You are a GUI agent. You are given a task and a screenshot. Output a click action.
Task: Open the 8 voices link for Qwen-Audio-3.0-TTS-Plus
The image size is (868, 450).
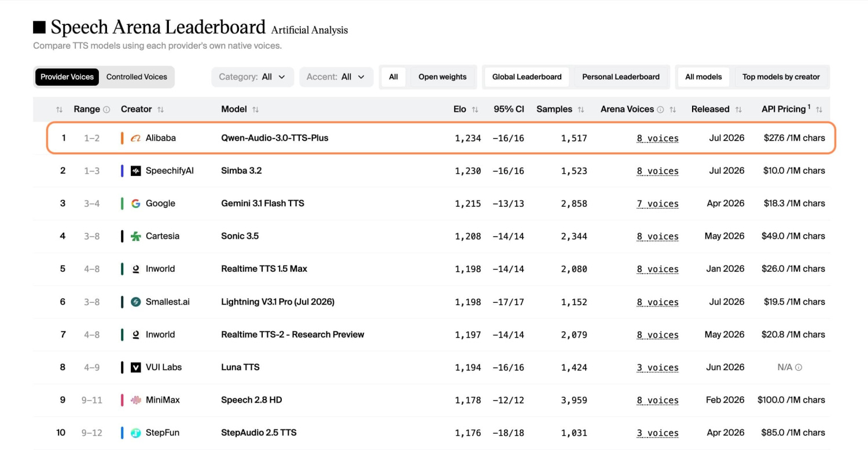coord(657,138)
